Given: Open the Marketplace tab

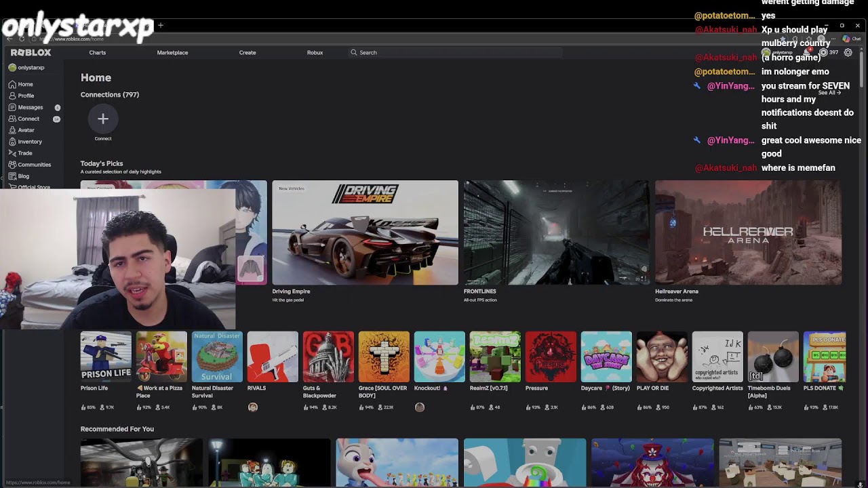Looking at the screenshot, I should point(172,52).
